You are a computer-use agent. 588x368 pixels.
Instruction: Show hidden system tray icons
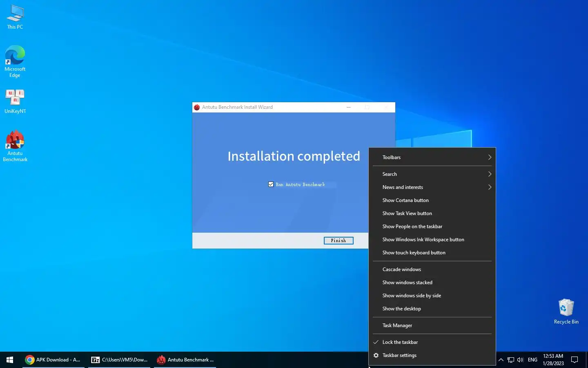point(501,360)
